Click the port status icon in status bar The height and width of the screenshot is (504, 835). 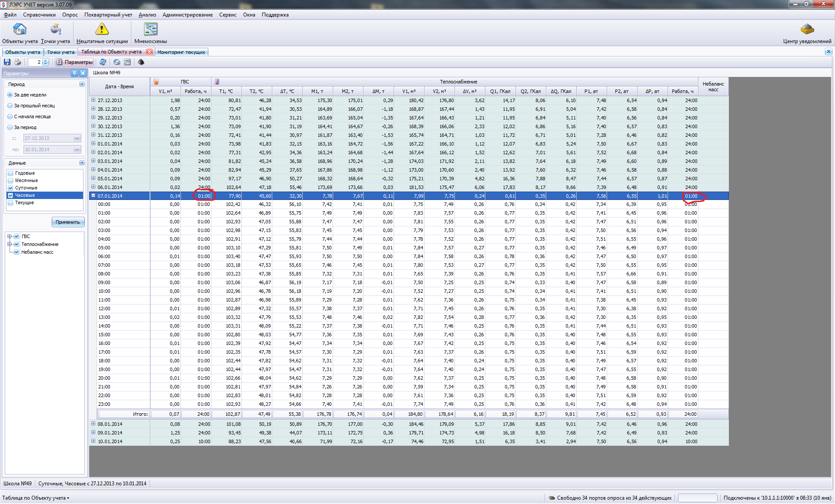tap(552, 498)
